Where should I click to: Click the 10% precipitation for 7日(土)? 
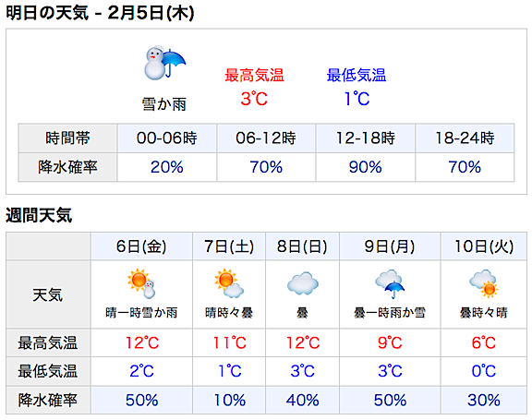(229, 401)
